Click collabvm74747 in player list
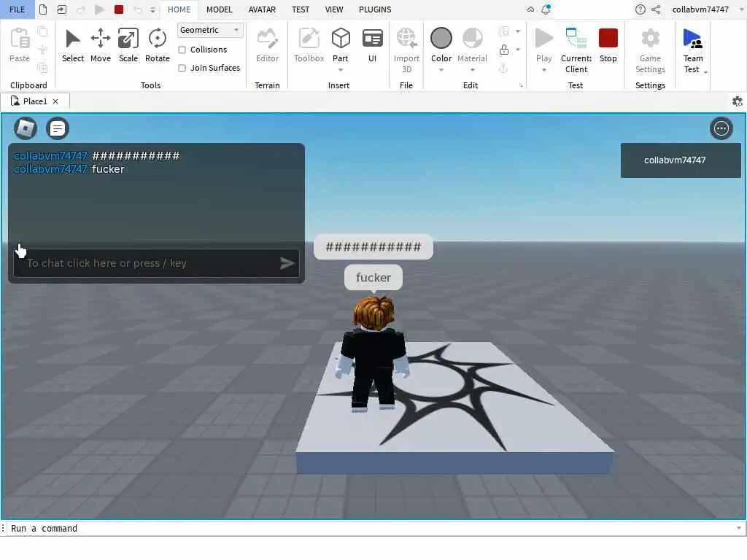This screenshot has width=747, height=560. [681, 160]
